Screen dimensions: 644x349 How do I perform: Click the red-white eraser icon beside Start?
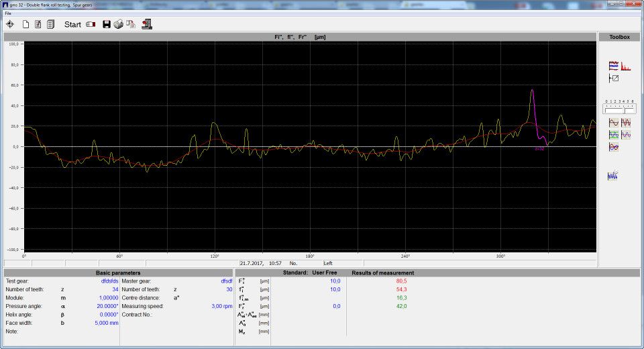click(91, 24)
